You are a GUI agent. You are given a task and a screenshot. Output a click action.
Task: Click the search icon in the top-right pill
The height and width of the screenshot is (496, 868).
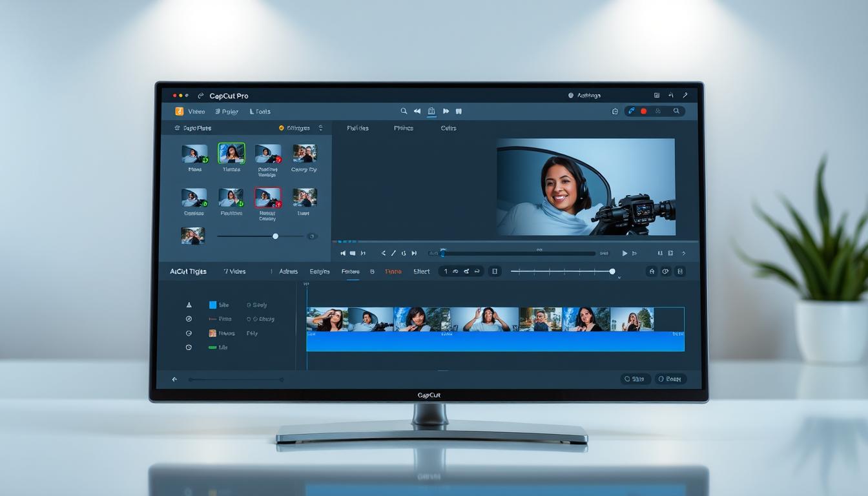point(676,111)
